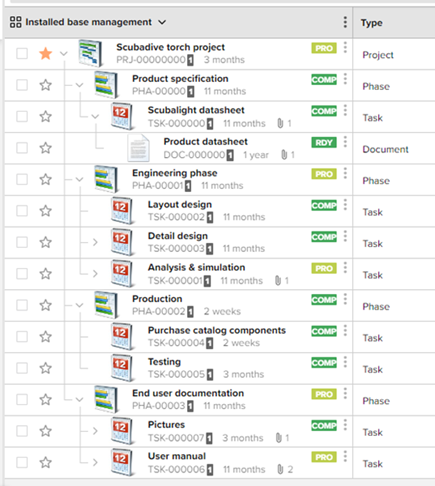Expand the Detail design task
435x486 pixels.
tap(95, 242)
